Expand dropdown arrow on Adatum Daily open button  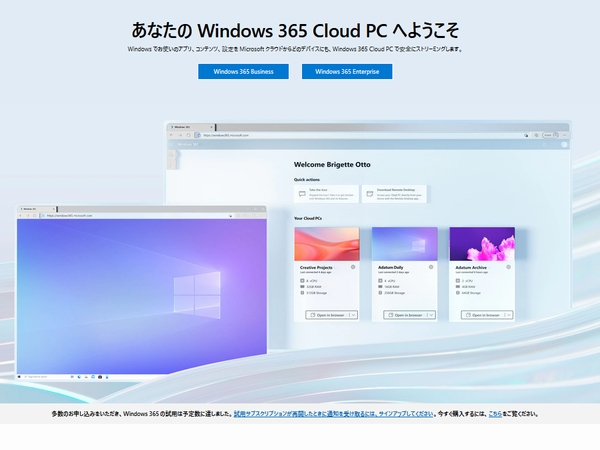432,315
